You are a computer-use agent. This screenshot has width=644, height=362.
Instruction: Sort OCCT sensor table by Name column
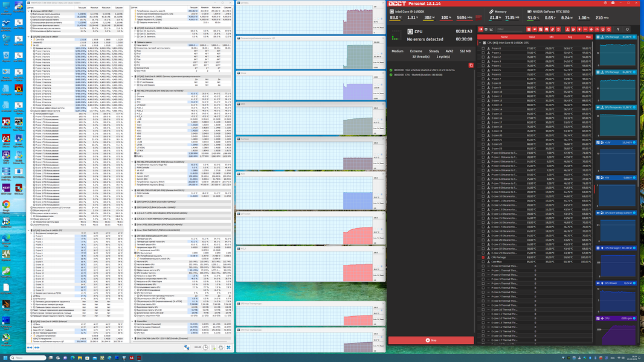pos(504,37)
